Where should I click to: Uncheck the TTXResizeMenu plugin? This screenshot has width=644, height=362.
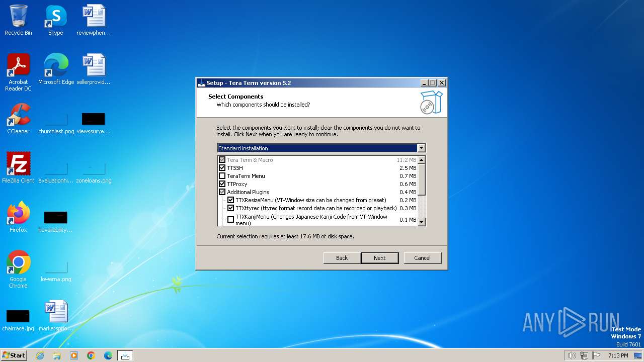230,200
